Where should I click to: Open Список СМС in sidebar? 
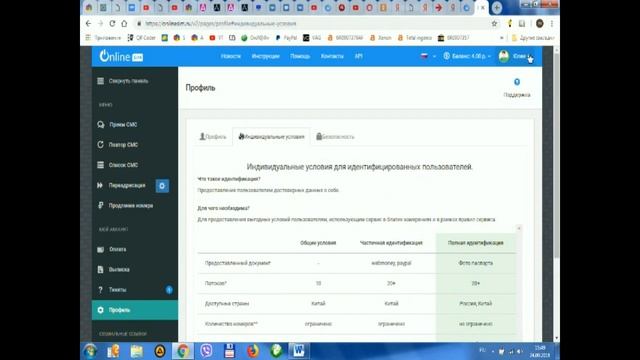click(117, 165)
